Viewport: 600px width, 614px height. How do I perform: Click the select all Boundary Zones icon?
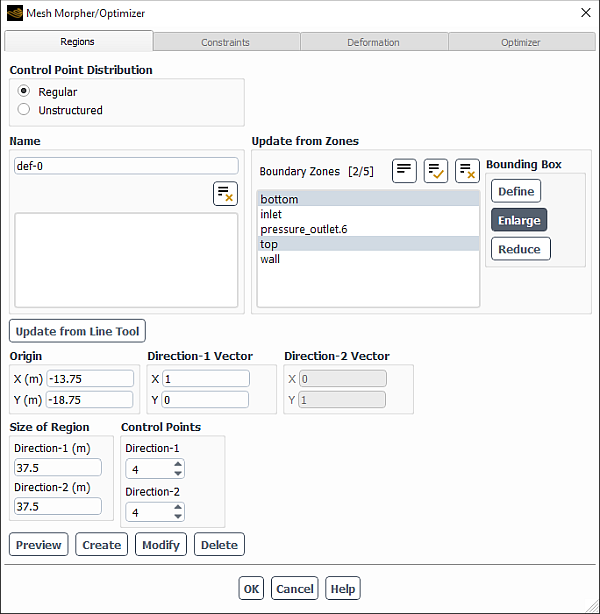[436, 171]
